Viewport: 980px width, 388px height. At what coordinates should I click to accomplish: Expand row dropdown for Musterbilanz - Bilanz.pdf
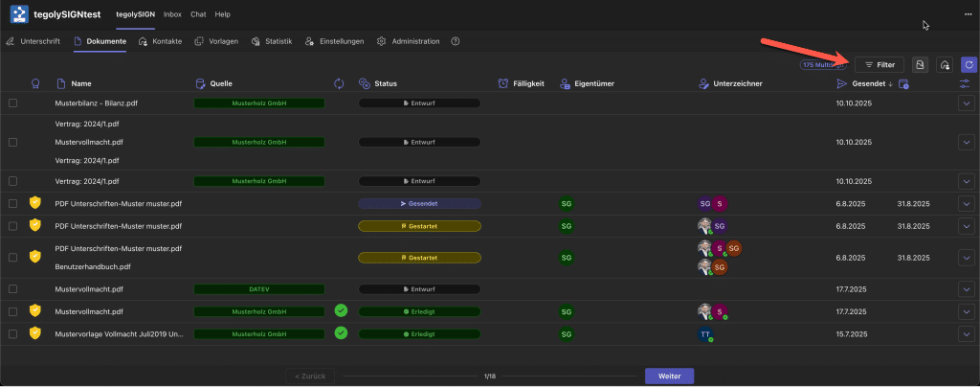[967, 103]
